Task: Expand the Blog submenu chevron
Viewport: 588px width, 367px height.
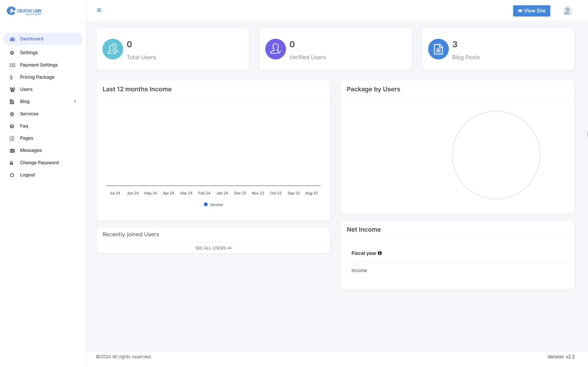Action: [x=75, y=101]
